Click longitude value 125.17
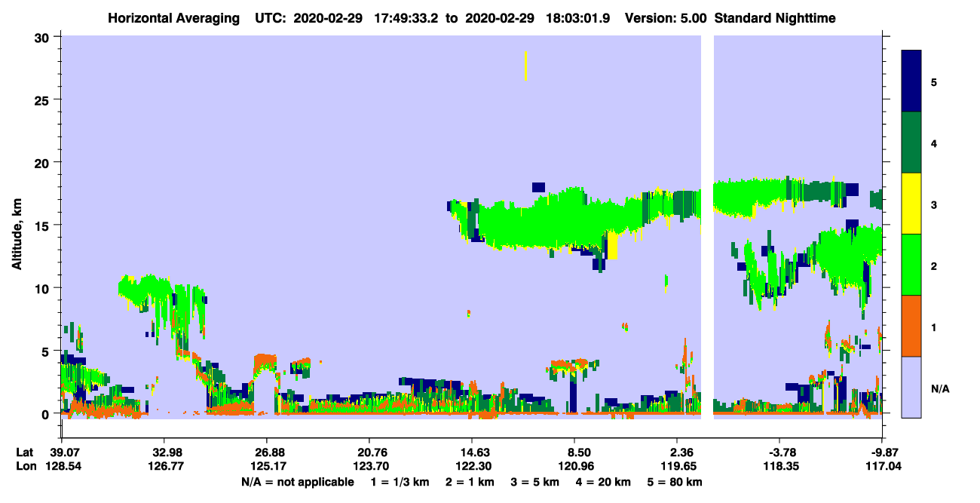 (x=267, y=466)
